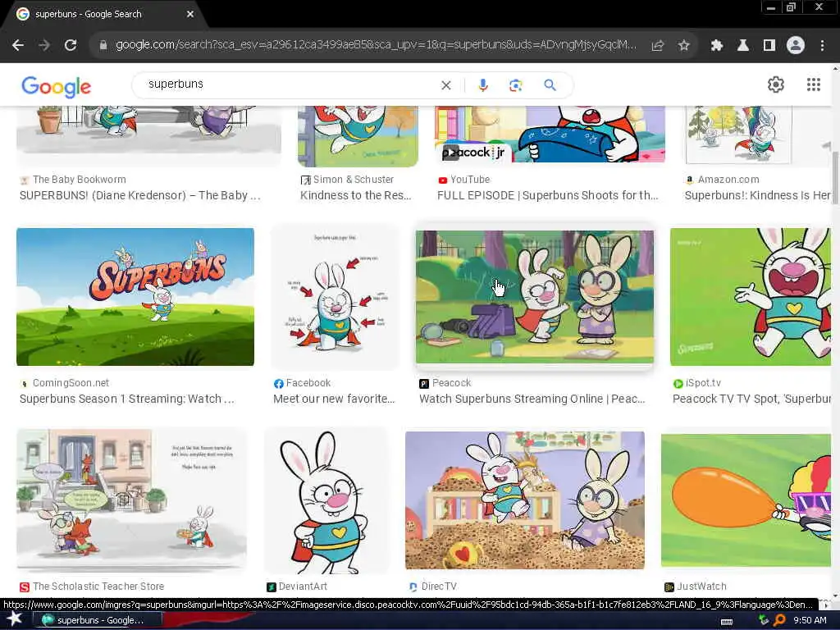Click the 9:50 AM taskbar clock

810,620
